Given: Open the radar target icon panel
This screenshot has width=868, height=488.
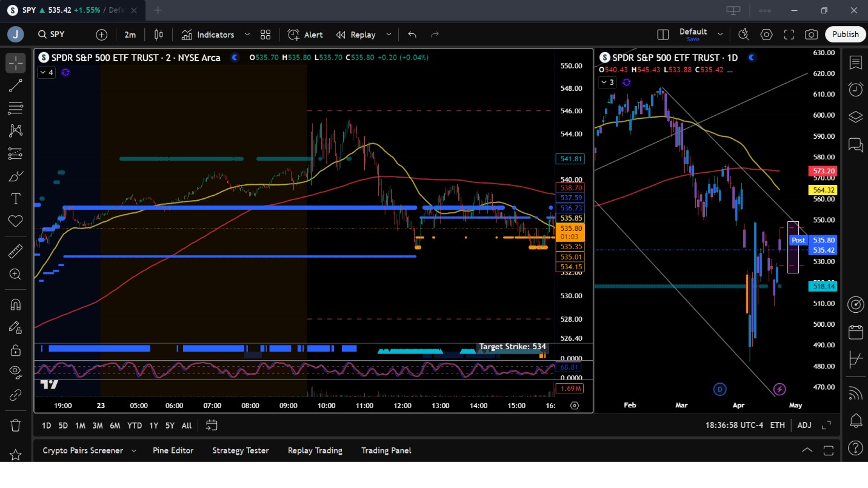Looking at the screenshot, I should pyautogui.click(x=855, y=304).
